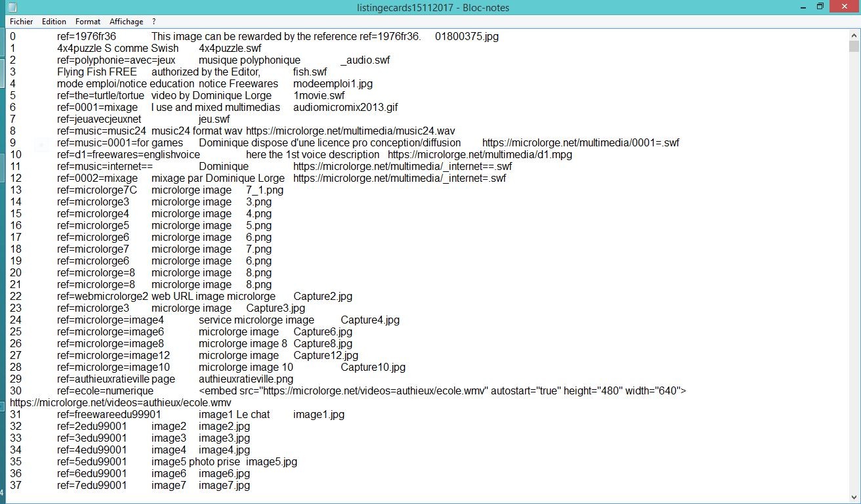
Task: Click on '7.png' on line 18
Action: (259, 249)
